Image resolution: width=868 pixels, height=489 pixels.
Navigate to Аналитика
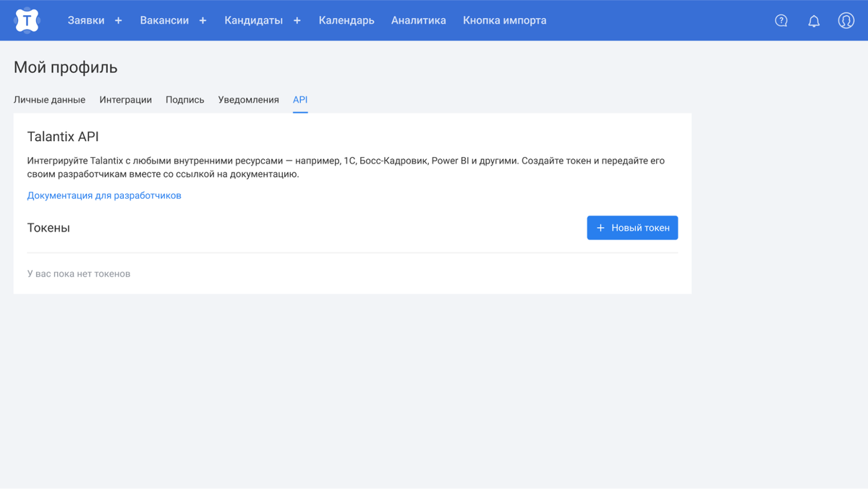(x=419, y=20)
